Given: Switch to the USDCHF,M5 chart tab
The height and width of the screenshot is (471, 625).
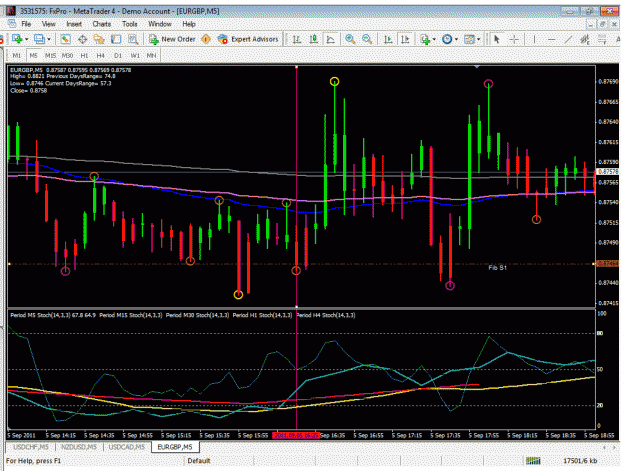Looking at the screenshot, I should click(x=31, y=447).
